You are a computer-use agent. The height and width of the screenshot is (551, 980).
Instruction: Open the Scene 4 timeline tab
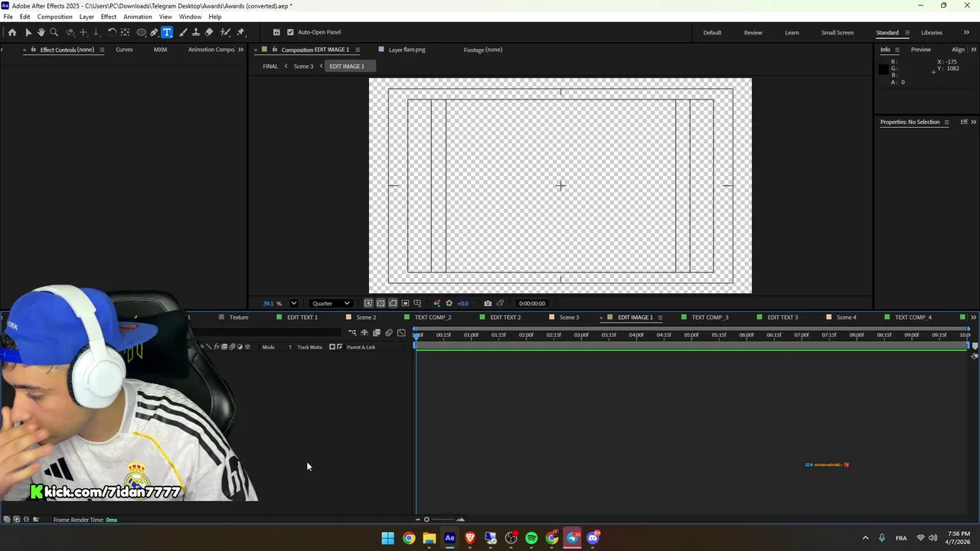[846, 317]
